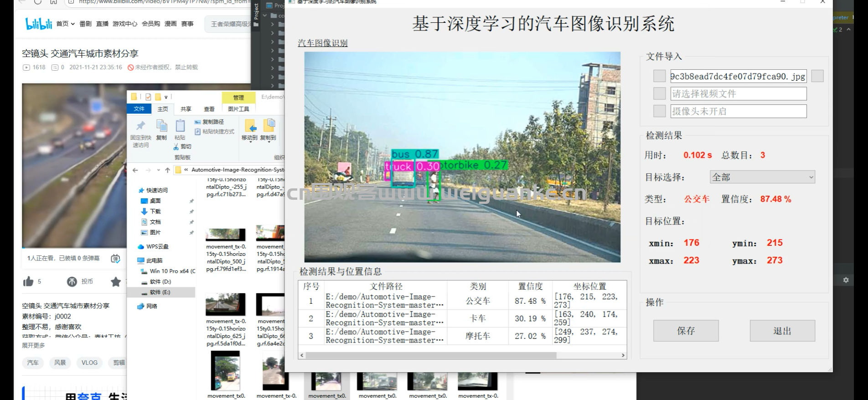The height and width of the screenshot is (400, 868).
Task: Click the Explorer up-arrow navigation icon
Action: coord(167,170)
